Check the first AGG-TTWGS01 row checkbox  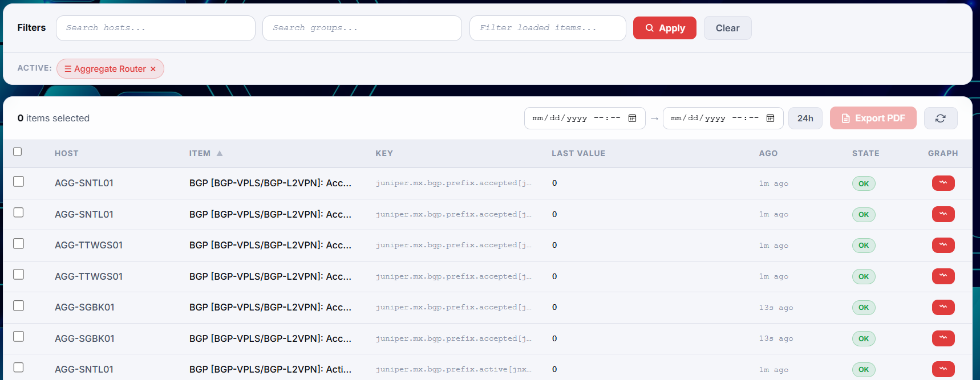click(x=19, y=243)
